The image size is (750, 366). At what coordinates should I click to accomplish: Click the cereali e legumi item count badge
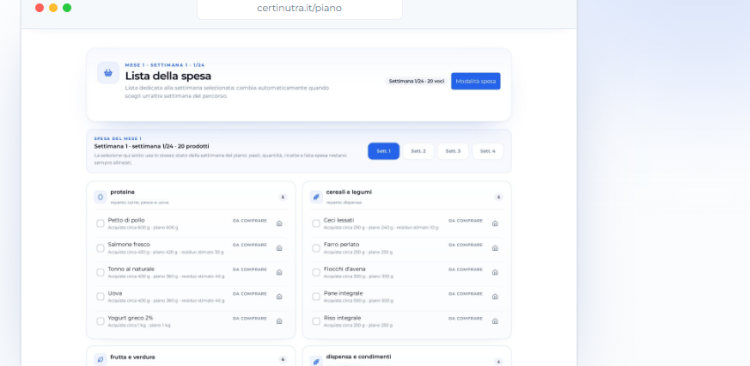498,197
